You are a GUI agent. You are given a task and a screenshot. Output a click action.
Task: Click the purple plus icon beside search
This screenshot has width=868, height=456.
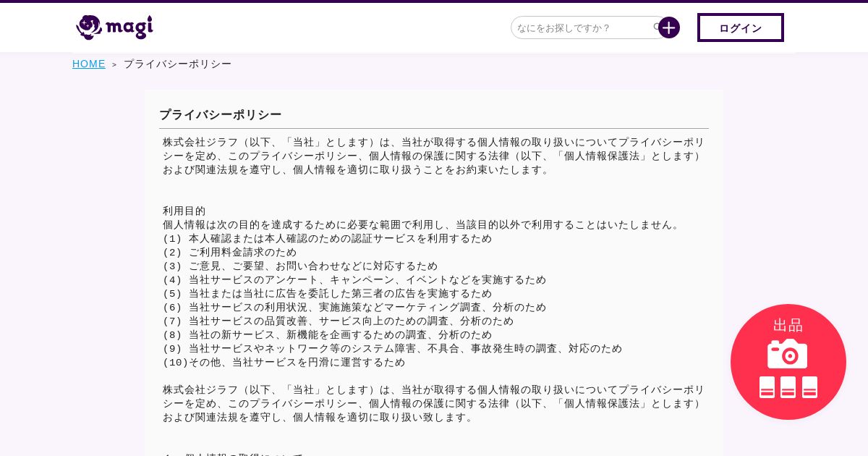tap(669, 28)
